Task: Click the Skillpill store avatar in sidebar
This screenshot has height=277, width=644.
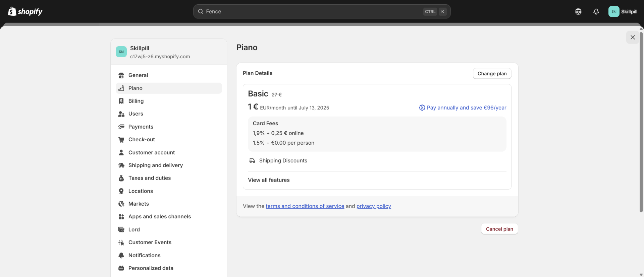Action: click(x=121, y=52)
